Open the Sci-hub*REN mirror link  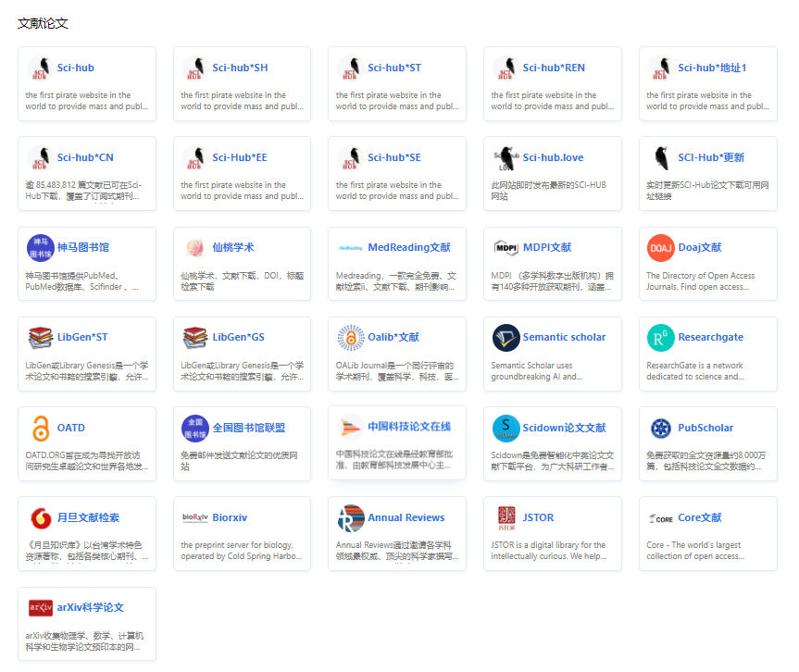tap(554, 68)
